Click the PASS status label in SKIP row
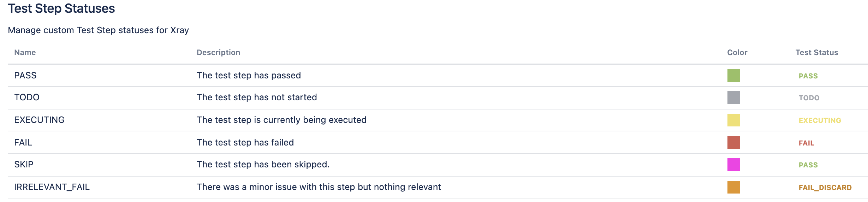868x202 pixels. click(x=808, y=165)
